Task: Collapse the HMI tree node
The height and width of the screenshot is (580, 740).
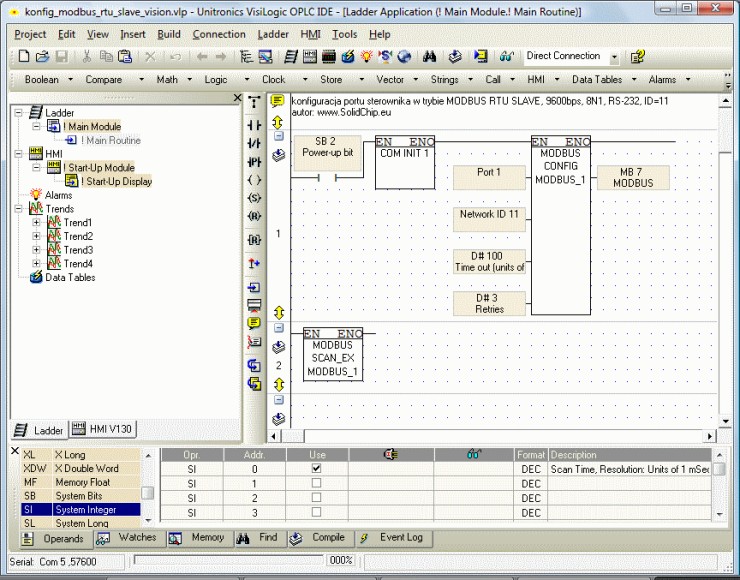Action: (18, 154)
